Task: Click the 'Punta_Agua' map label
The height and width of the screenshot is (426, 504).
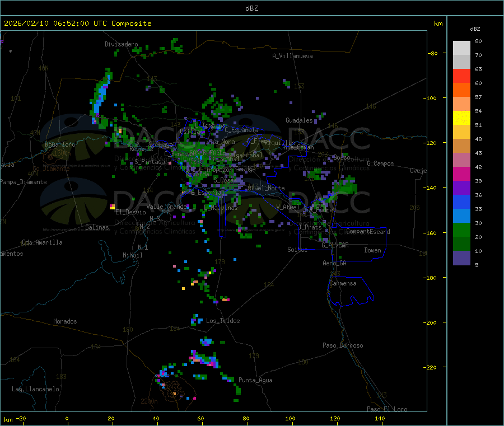Action: 255,380
